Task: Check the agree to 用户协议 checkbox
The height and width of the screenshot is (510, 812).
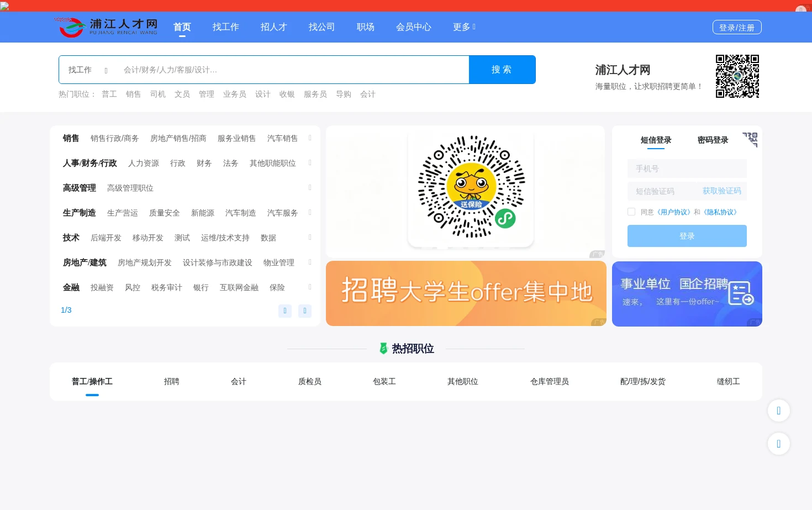Action: pos(631,212)
